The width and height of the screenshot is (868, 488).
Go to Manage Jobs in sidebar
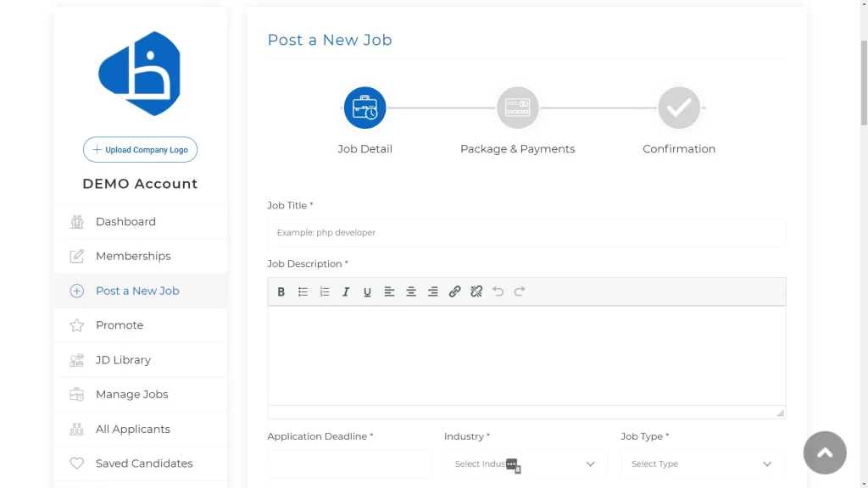point(141,395)
